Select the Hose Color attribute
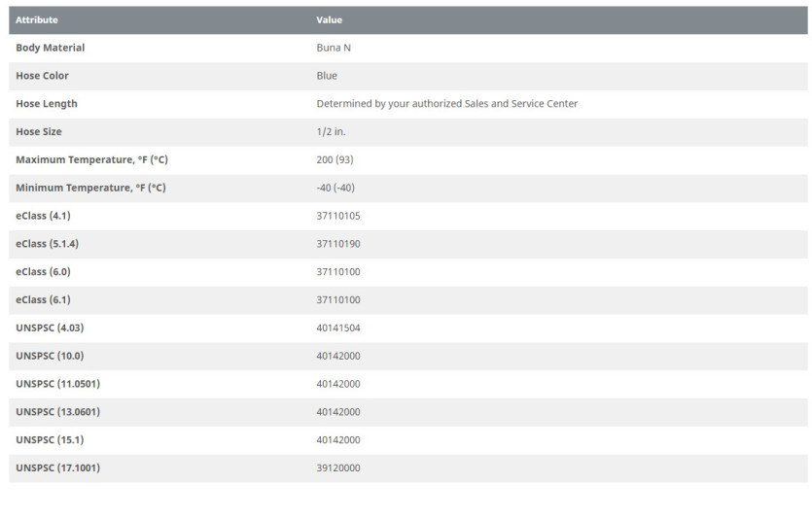The image size is (812, 519). click(x=42, y=76)
